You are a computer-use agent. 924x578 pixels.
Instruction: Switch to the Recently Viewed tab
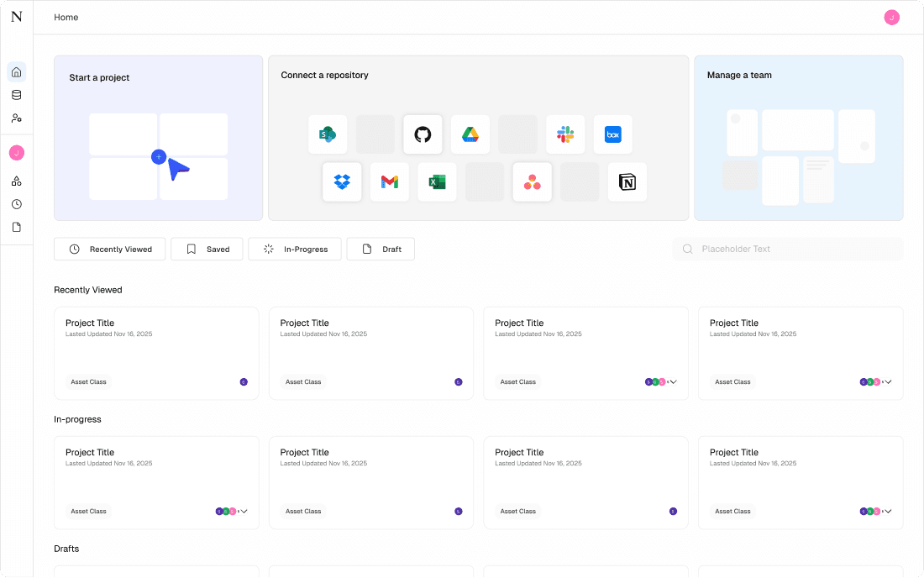[x=109, y=249]
